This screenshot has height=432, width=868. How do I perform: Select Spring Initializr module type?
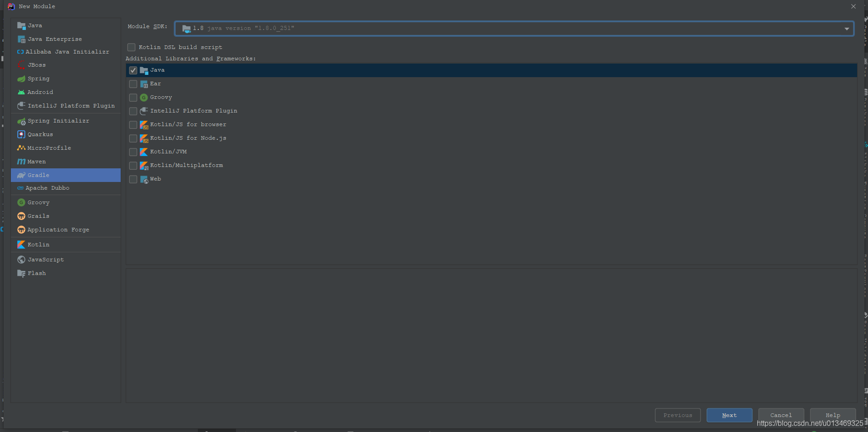[66, 121]
